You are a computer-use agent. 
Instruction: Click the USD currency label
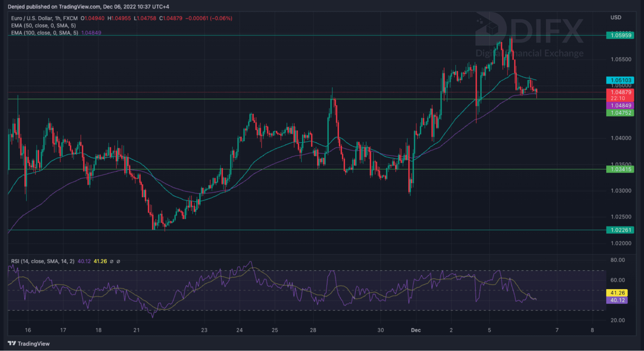pos(616,17)
